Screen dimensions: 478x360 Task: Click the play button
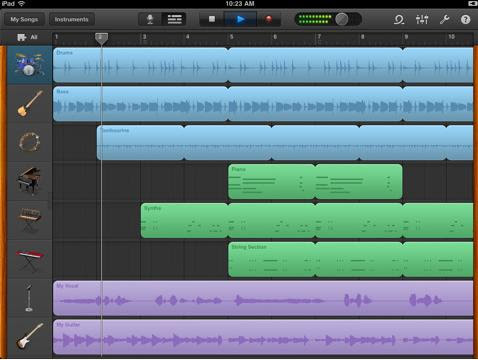pos(240,19)
